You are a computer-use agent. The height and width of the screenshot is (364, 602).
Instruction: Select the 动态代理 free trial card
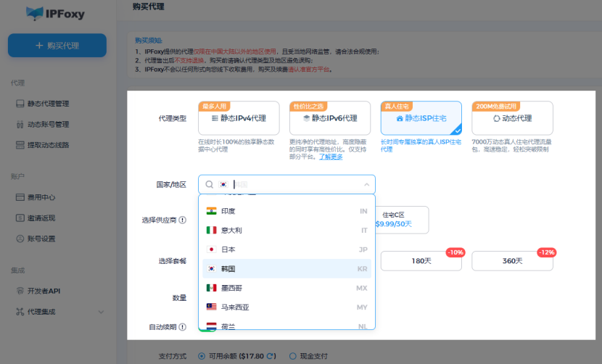point(512,118)
